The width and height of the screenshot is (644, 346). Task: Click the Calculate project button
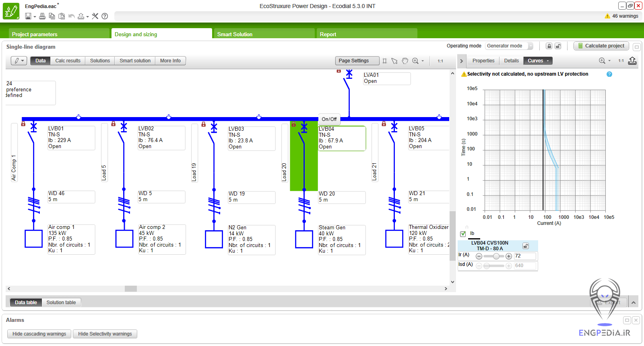coord(601,46)
